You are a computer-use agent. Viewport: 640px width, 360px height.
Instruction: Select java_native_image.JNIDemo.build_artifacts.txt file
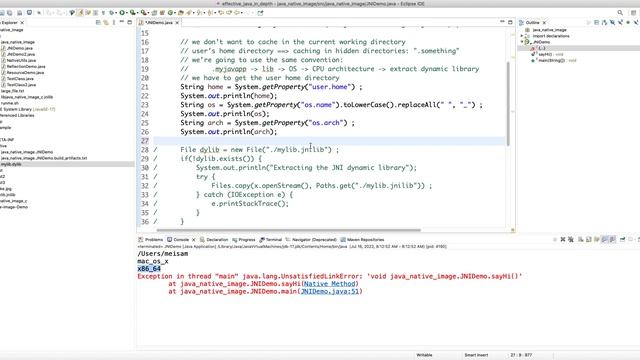[x=44, y=158]
